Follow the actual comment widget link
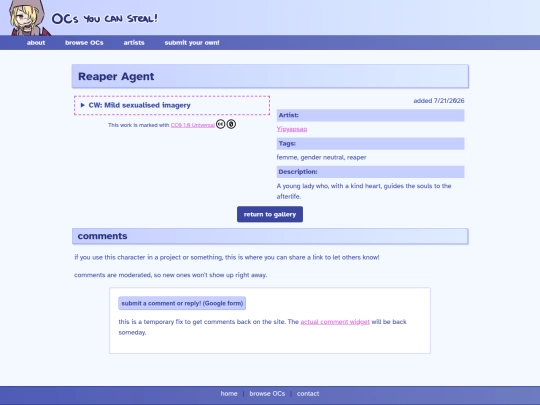Image resolution: width=540 pixels, height=405 pixels. point(335,322)
